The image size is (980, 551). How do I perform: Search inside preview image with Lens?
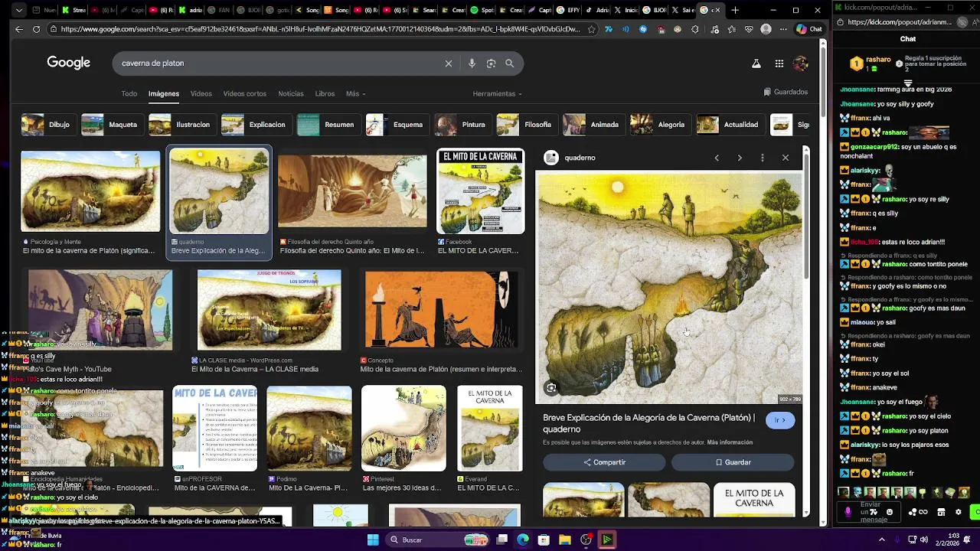(551, 388)
